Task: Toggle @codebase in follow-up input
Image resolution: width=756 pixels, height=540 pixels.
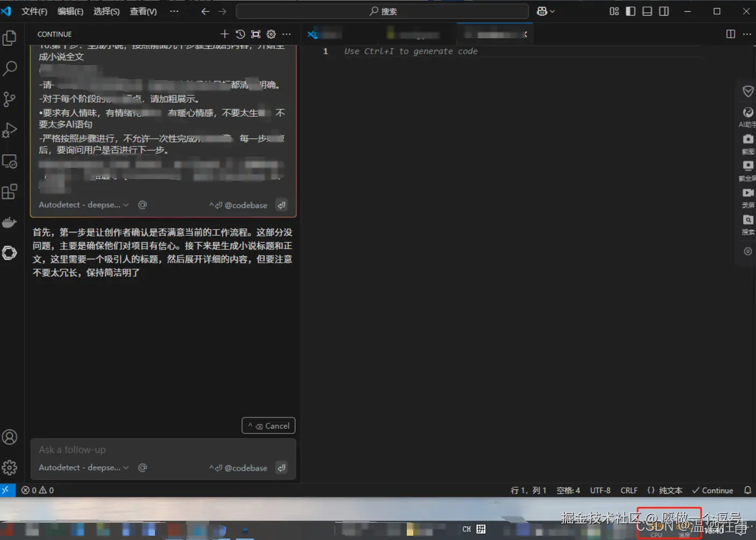Action: coord(238,468)
